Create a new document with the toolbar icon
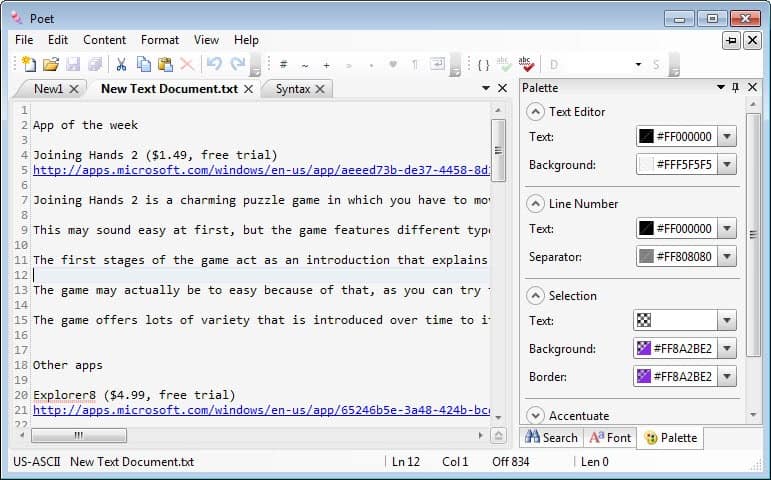771x480 pixels. pyautogui.click(x=29, y=64)
